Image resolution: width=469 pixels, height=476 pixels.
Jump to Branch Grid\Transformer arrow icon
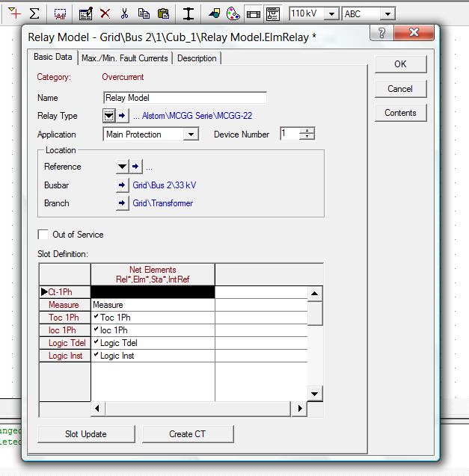(122, 203)
